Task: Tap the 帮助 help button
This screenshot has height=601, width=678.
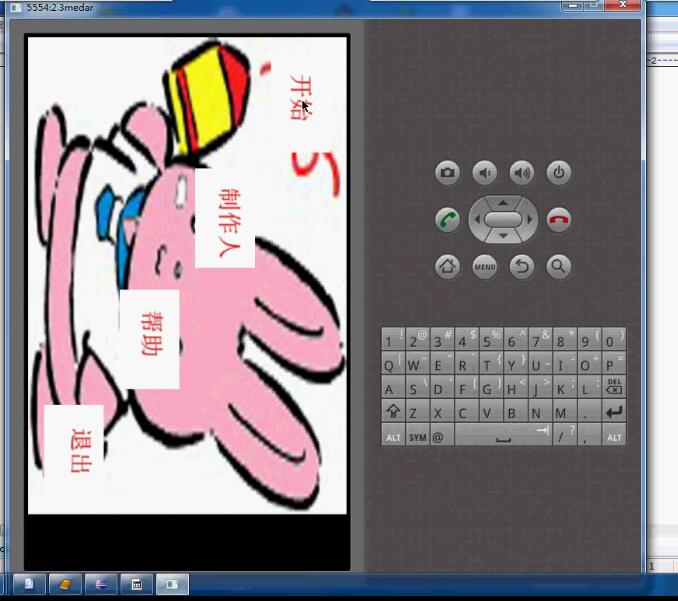Action: 150,339
